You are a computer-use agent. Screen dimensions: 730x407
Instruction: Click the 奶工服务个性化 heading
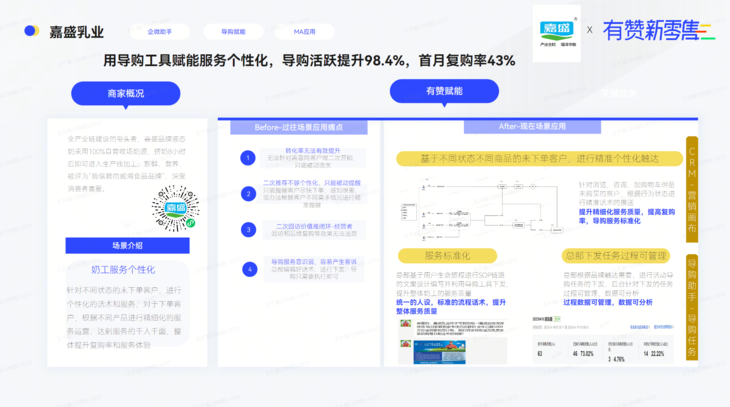point(123,270)
